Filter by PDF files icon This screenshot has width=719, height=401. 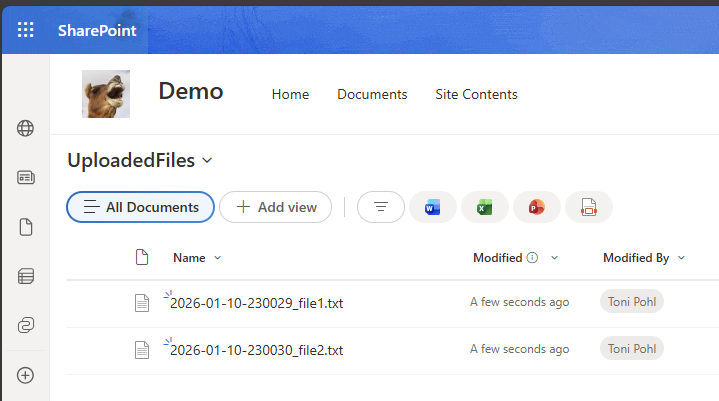coord(588,207)
